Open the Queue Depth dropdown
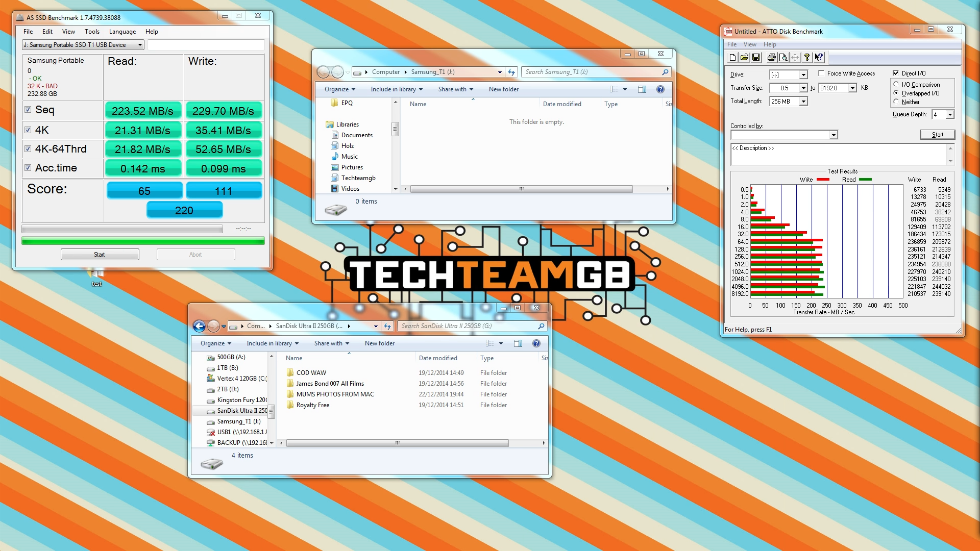This screenshot has width=980, height=551. click(949, 115)
